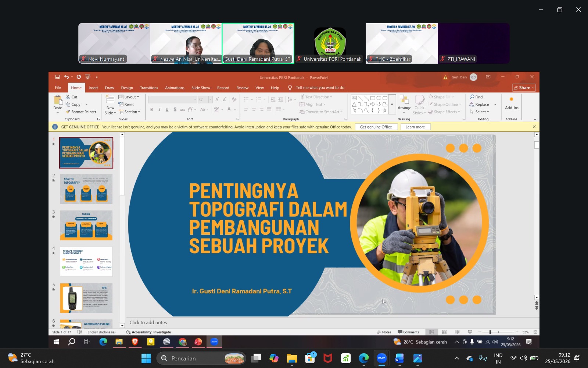The image size is (588, 368).
Task: Open the Add-ins icon on the ribbon
Action: [511, 99]
